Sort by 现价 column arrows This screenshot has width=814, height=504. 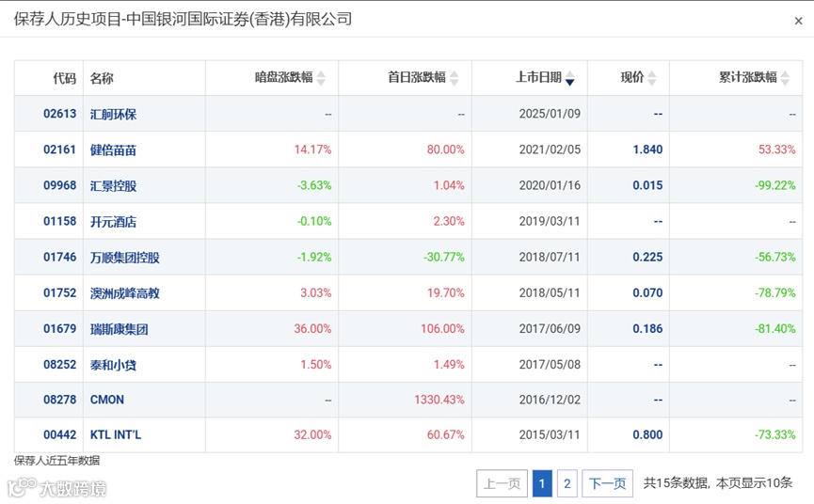click(652, 78)
